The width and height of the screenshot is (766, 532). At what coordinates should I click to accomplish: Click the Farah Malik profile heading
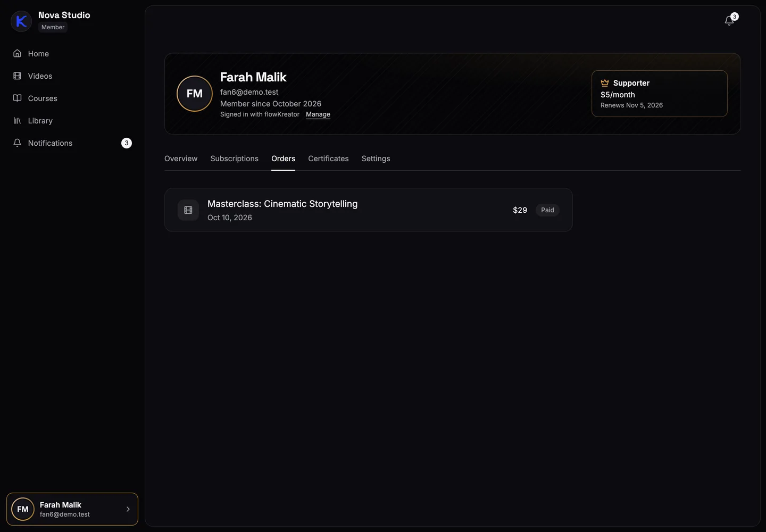253,77
